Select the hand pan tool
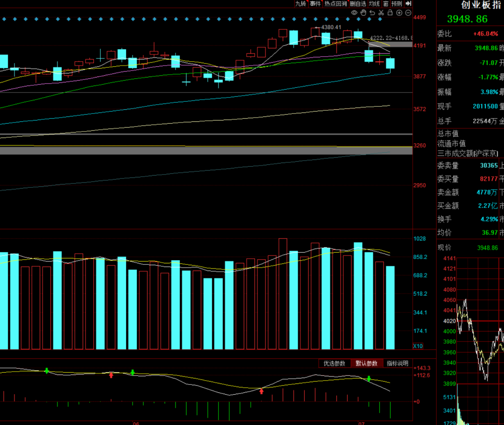Image resolution: width=504 pixels, height=425 pixels. [x=363, y=13]
